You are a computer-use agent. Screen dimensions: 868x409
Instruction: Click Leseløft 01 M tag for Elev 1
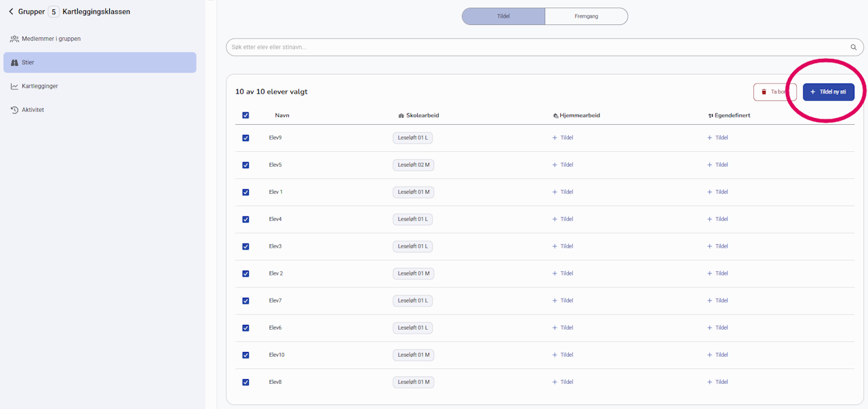pyautogui.click(x=414, y=192)
